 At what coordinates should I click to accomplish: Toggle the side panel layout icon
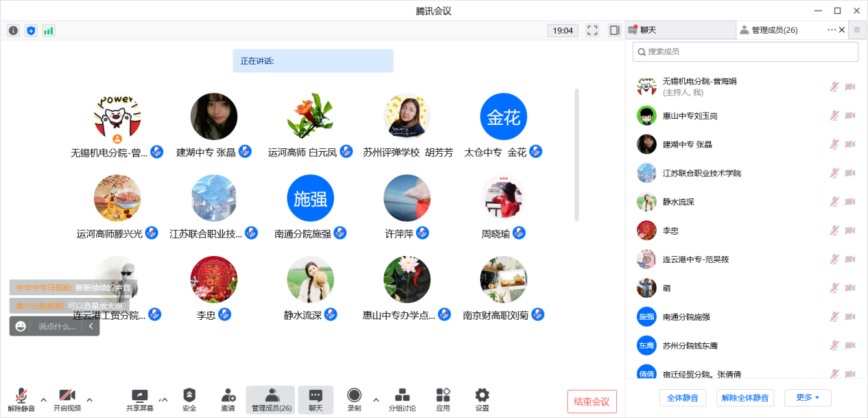pyautogui.click(x=614, y=31)
